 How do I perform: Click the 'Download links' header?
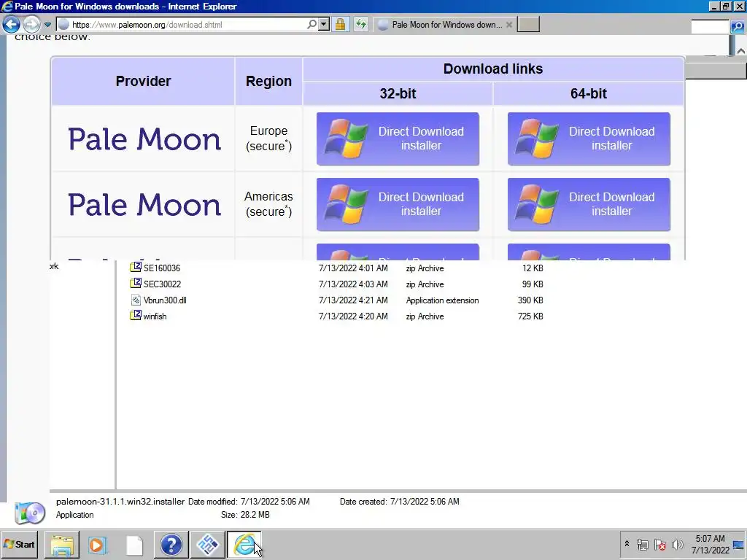click(x=493, y=69)
